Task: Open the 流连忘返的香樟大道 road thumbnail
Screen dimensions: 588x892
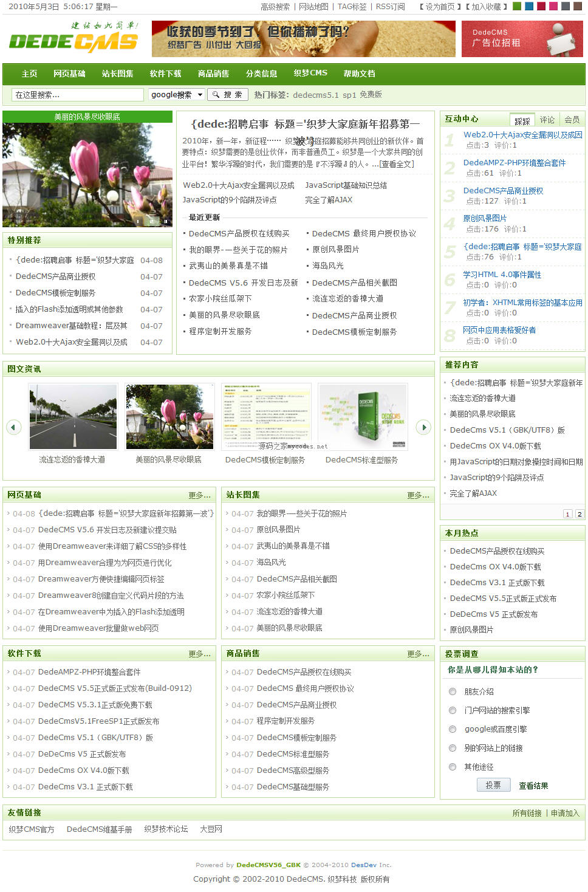Action: 73,416
